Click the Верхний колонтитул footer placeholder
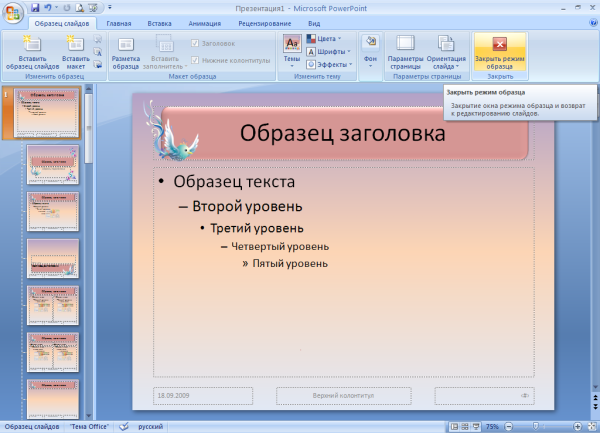Image resolution: width=600 pixels, height=433 pixels. [344, 396]
